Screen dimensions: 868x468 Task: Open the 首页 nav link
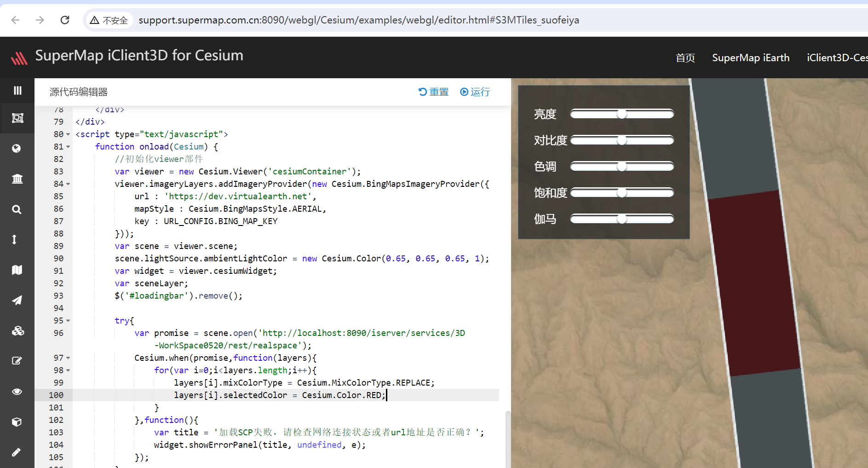(x=685, y=58)
